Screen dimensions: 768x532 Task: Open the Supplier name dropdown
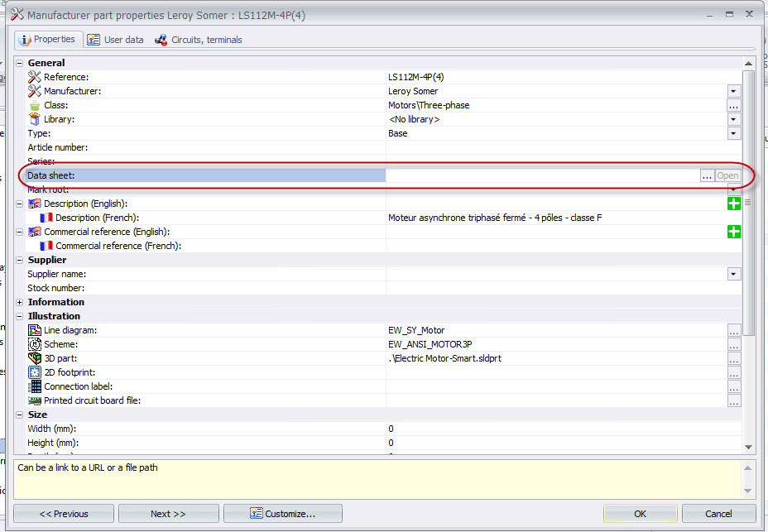point(733,274)
